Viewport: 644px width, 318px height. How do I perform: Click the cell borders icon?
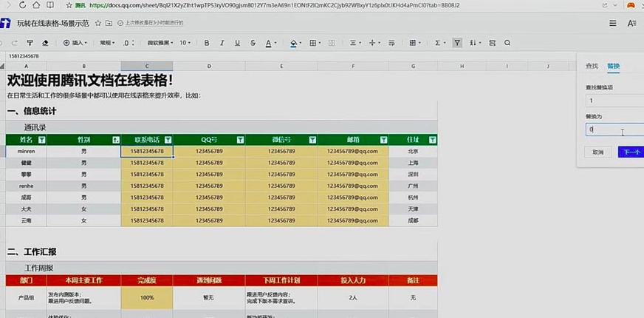coord(313,43)
